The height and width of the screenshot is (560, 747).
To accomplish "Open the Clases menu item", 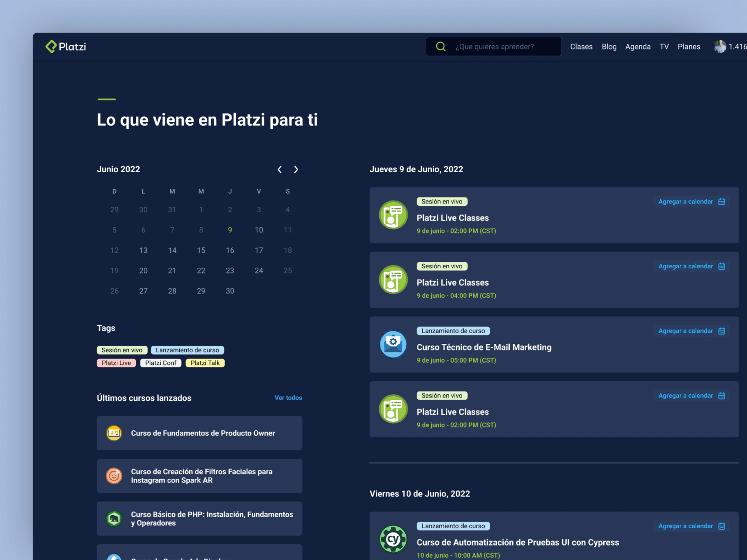I will click(581, 47).
